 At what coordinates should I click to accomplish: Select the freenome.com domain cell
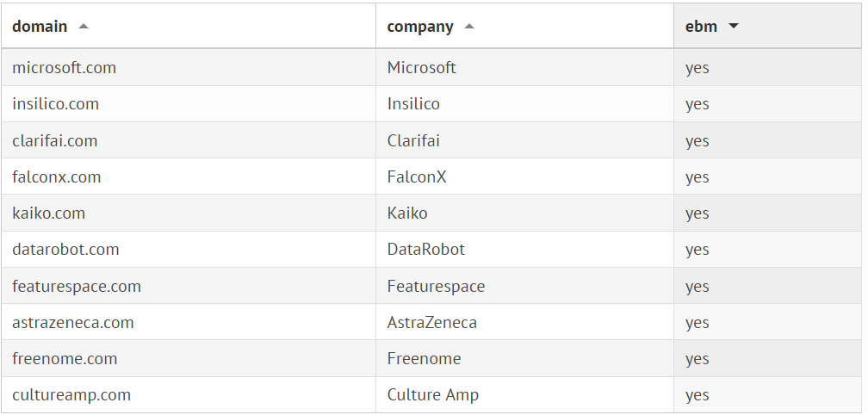click(x=65, y=359)
